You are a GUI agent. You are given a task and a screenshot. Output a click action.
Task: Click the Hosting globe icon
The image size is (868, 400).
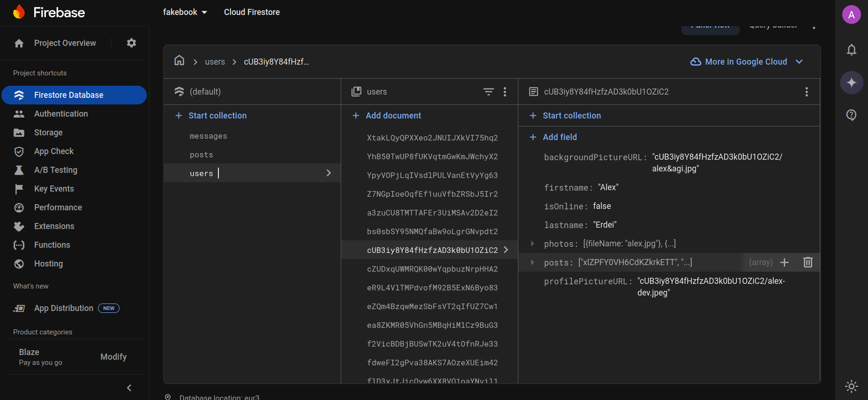pyautogui.click(x=19, y=264)
